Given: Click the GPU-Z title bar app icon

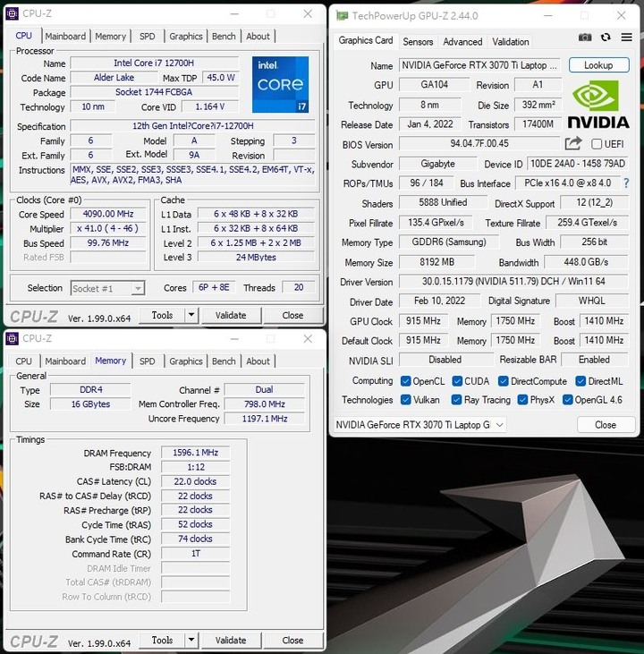Looking at the screenshot, I should click(342, 16).
